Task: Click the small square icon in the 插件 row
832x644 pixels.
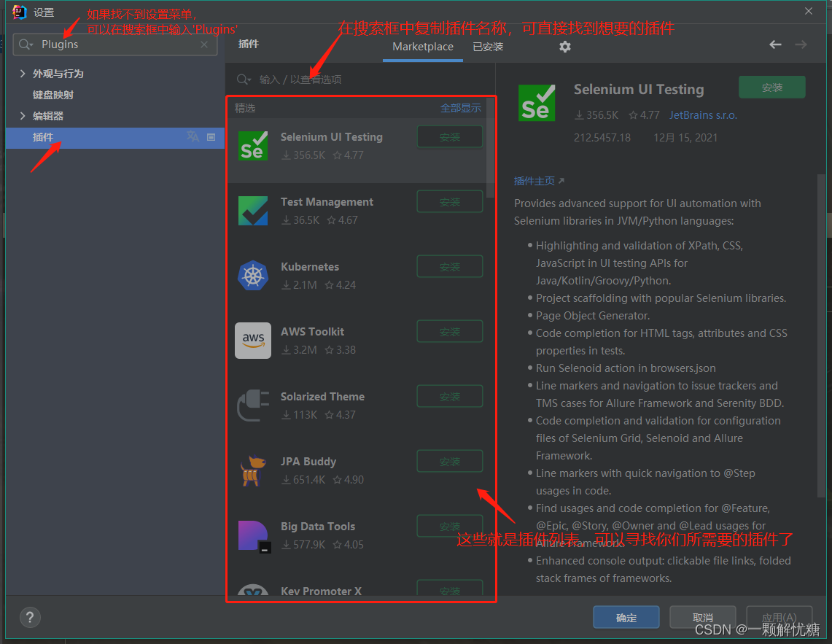Action: (211, 137)
